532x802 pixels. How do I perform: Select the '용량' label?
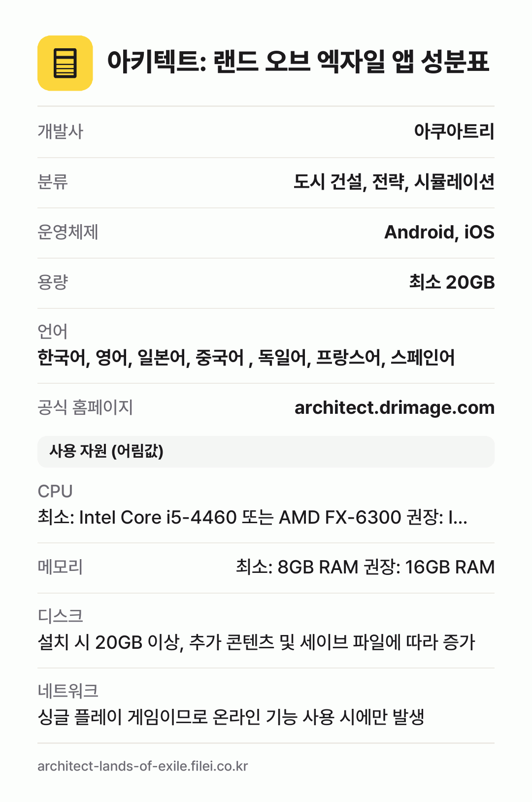coord(53,283)
